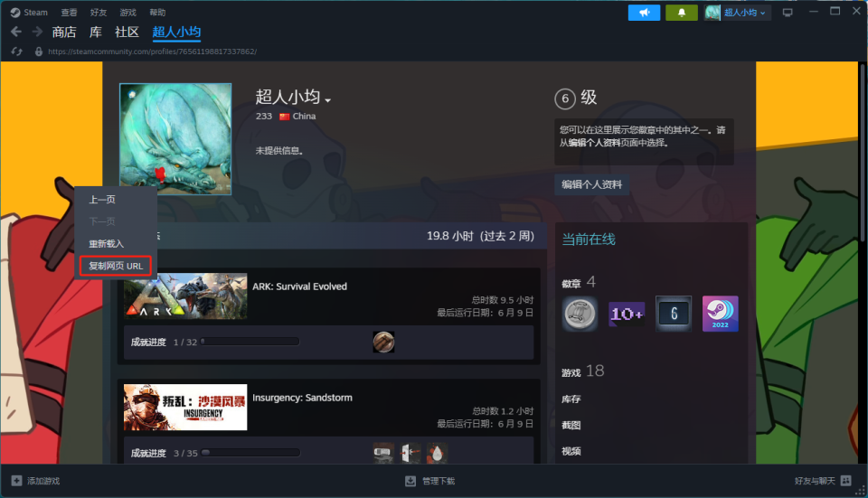Open the Steam menu
This screenshot has width=868, height=498.
click(x=35, y=12)
